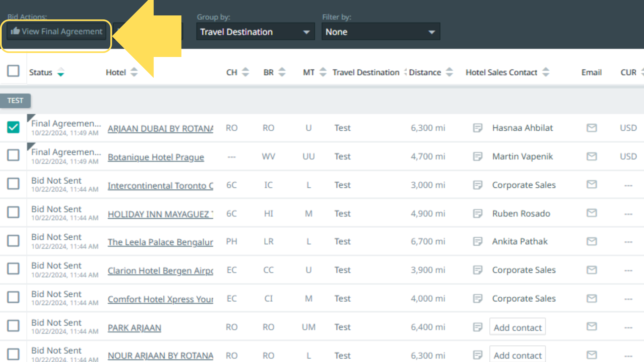Click notes icon in Intercontinental Toronto row
Viewport: 644px width, 362px height.
477,185
